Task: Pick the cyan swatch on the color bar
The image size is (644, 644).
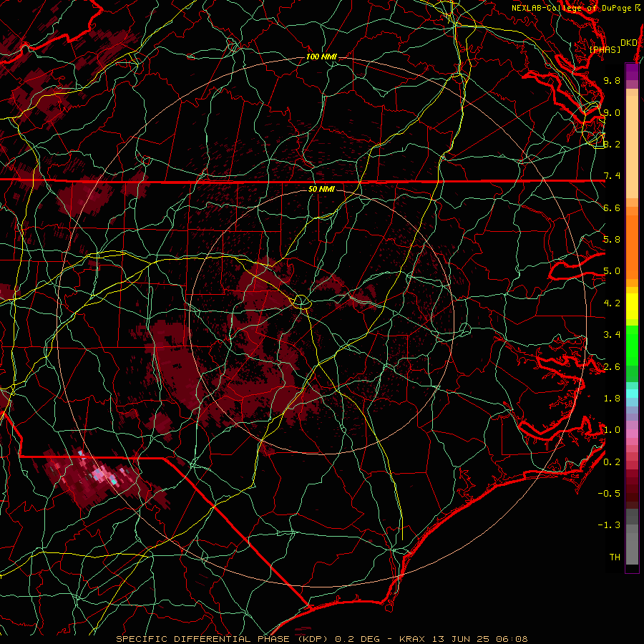Action: coord(632,394)
